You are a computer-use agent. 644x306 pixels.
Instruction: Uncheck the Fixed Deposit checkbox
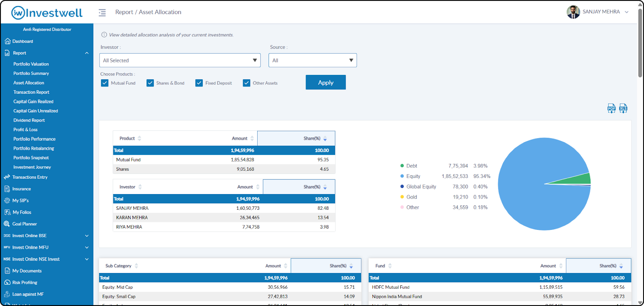[x=199, y=83]
